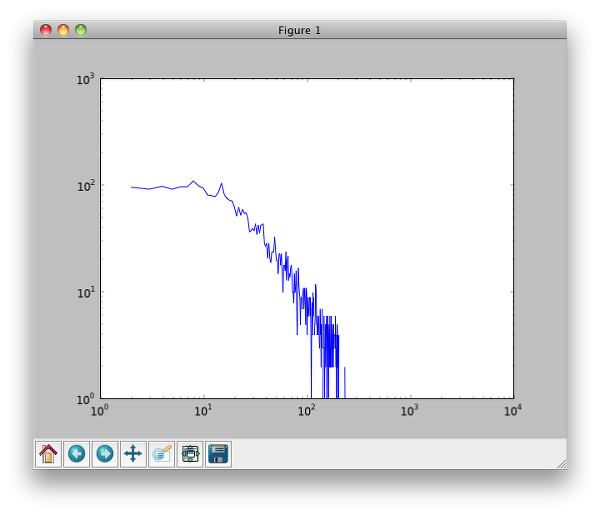
Task: Minimize the Figure 1 window with the yellow button
Action: [63, 30]
